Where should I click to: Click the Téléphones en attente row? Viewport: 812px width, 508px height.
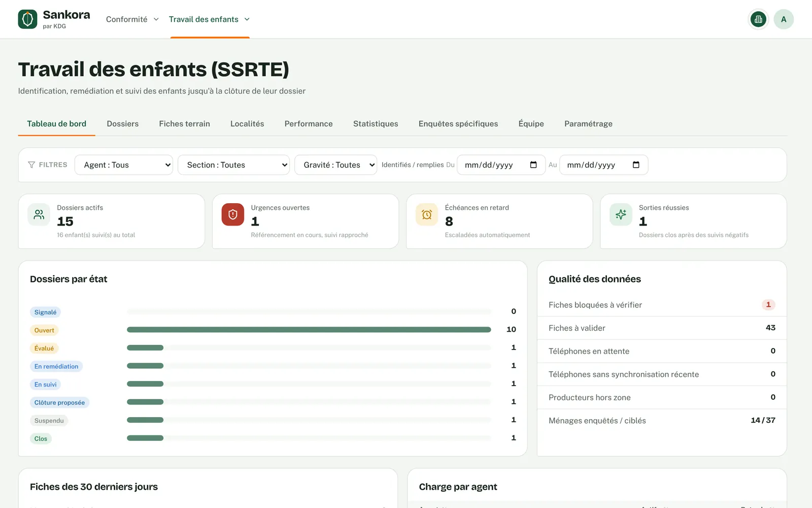[x=662, y=351]
